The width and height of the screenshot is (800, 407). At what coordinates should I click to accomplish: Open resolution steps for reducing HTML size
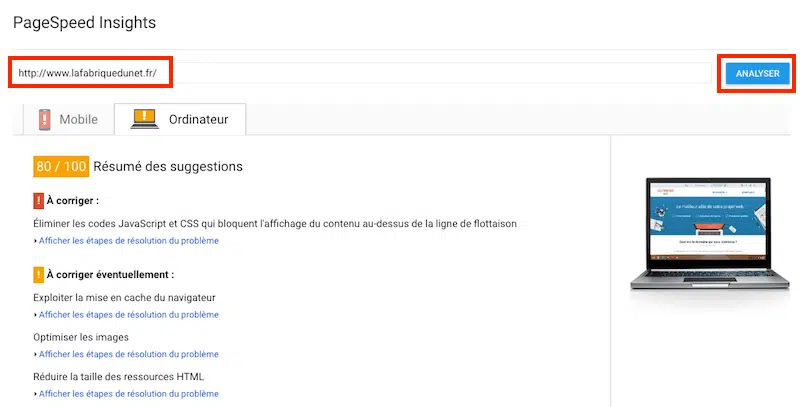pos(128,394)
